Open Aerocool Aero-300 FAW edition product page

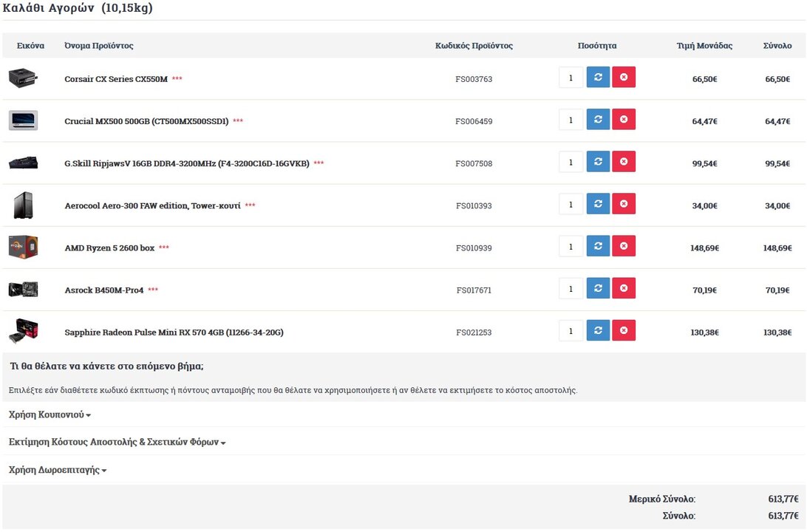pos(152,205)
